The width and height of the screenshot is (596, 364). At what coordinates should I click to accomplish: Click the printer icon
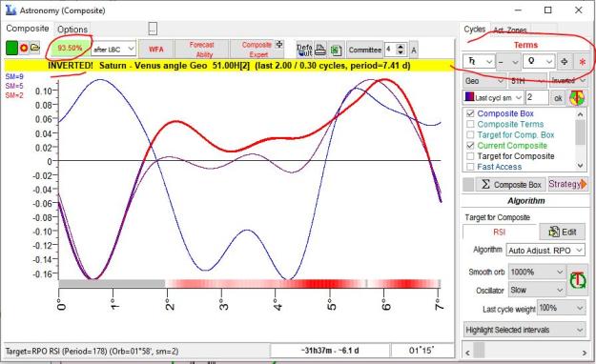tap(320, 50)
